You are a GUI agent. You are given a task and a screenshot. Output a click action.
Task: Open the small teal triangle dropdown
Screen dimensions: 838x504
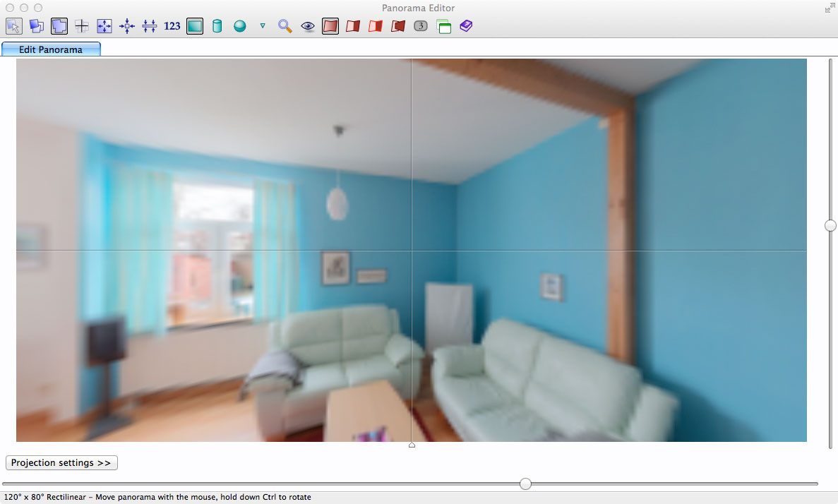pos(263,26)
